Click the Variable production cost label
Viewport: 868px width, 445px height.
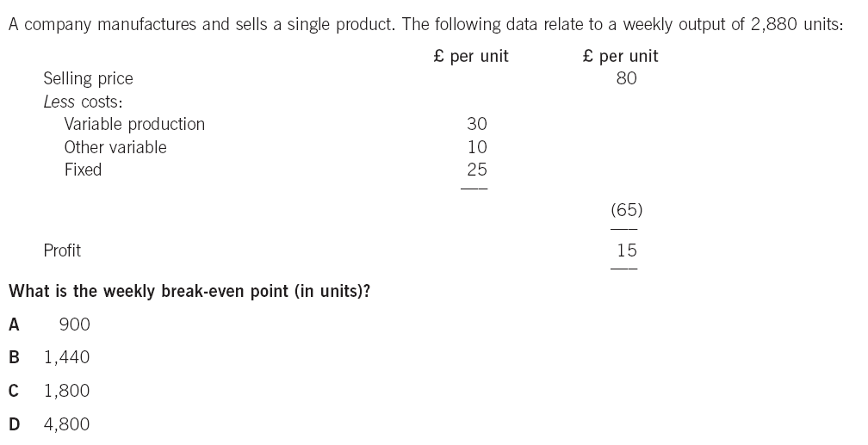coord(134,124)
